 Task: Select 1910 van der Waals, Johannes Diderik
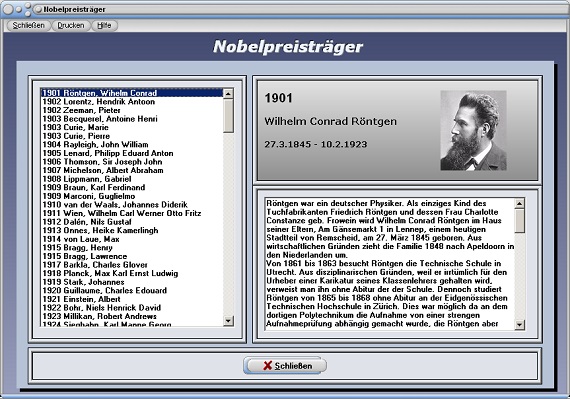132,205
